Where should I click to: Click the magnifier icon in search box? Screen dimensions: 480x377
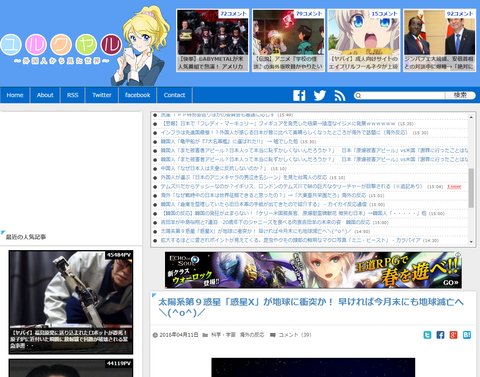[358, 96]
